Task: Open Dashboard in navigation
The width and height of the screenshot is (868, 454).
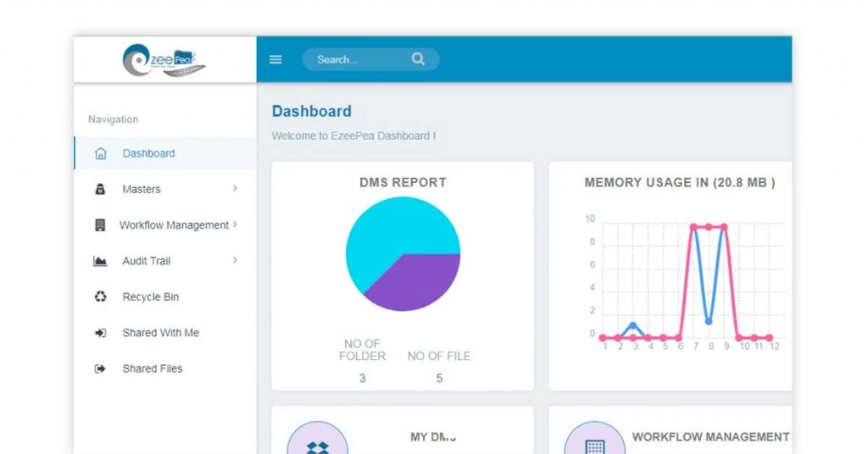Action: coord(165,153)
